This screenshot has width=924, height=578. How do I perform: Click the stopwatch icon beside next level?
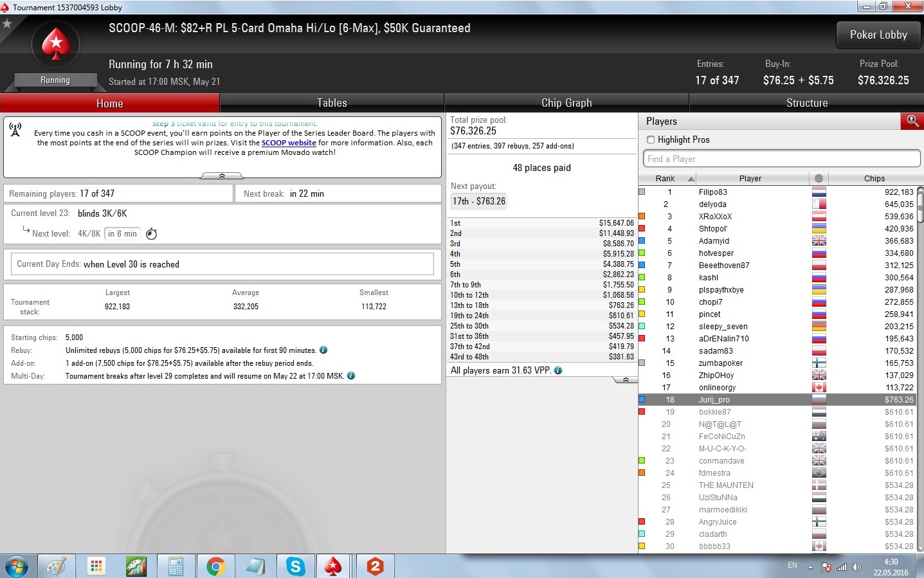tap(152, 234)
